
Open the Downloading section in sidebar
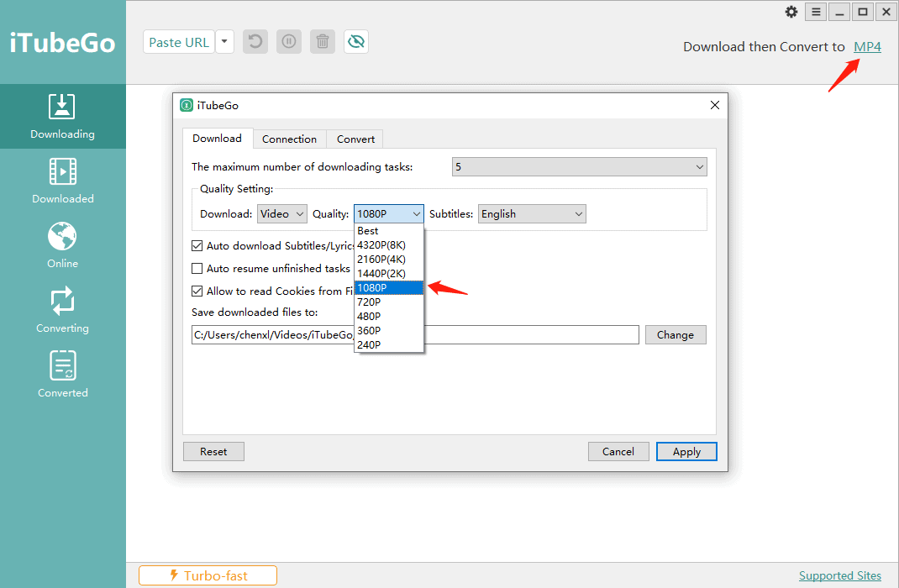[62, 116]
